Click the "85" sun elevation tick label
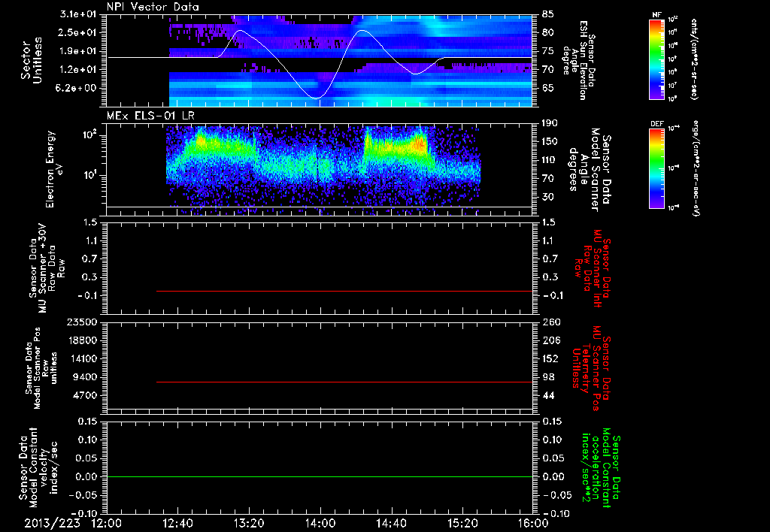 (548, 14)
